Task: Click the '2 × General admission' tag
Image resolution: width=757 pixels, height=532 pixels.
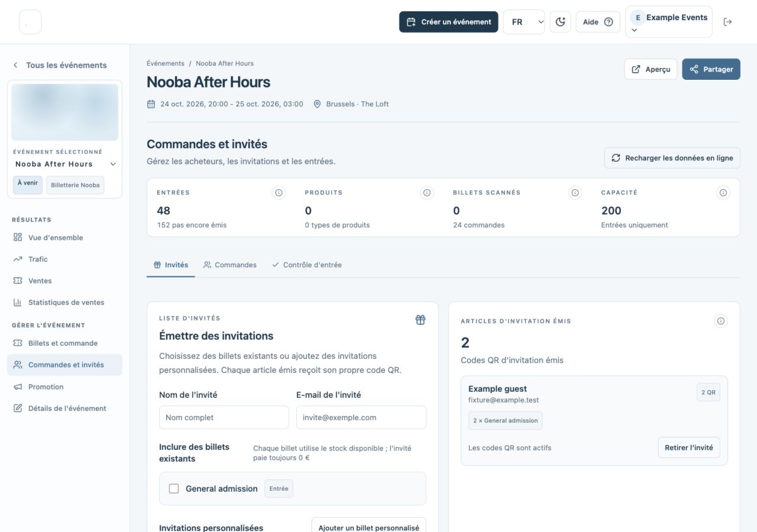Action: point(506,420)
